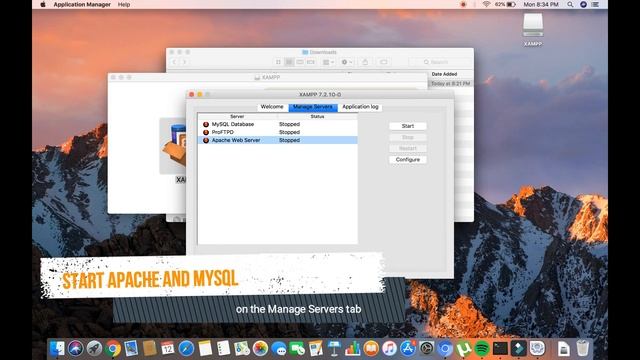Click the greyed-out Stop button
Image resolution: width=640 pixels, height=360 pixels.
408,137
